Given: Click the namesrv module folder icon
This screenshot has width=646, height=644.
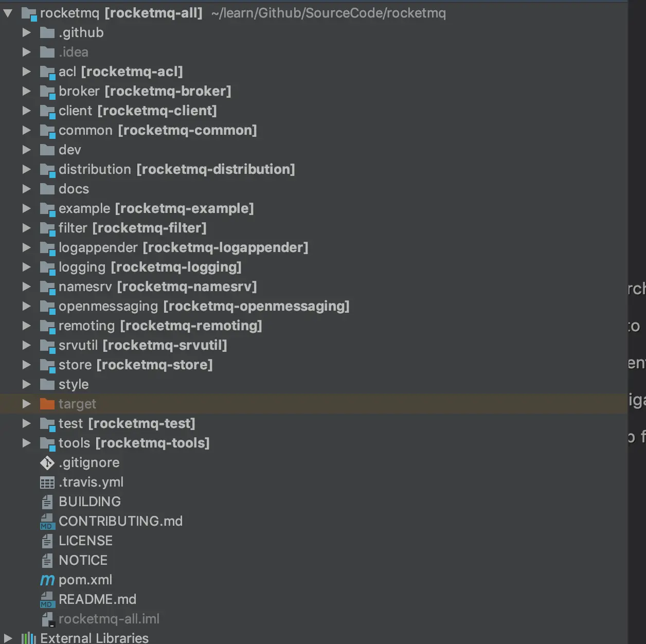Looking at the screenshot, I should coord(48,288).
